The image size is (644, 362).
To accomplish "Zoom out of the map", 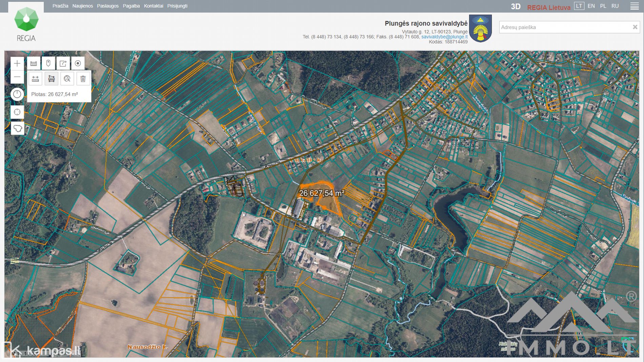I will pyautogui.click(x=17, y=77).
